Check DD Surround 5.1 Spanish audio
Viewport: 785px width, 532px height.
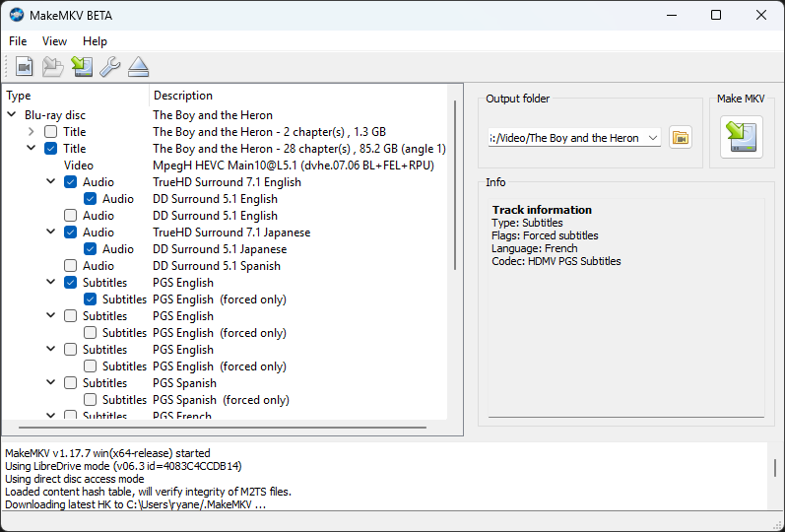[70, 265]
